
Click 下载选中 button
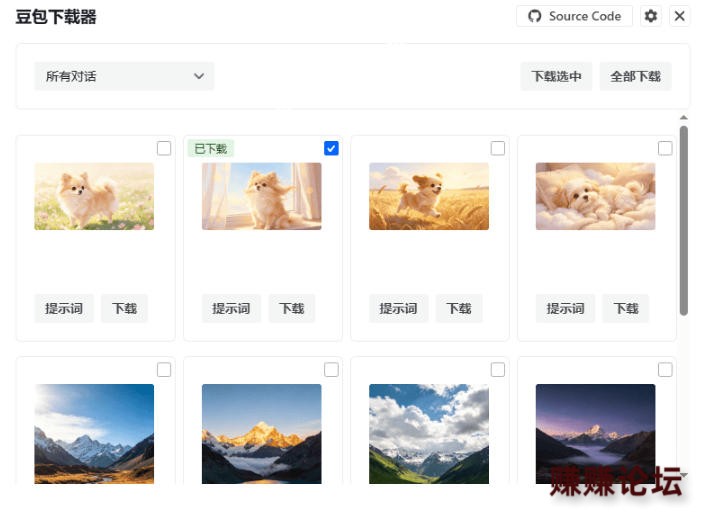[556, 76]
